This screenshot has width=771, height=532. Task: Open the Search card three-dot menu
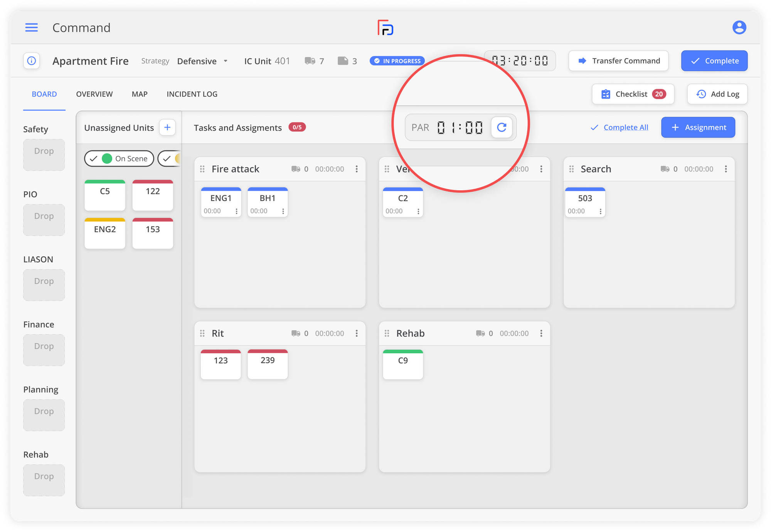(x=726, y=169)
